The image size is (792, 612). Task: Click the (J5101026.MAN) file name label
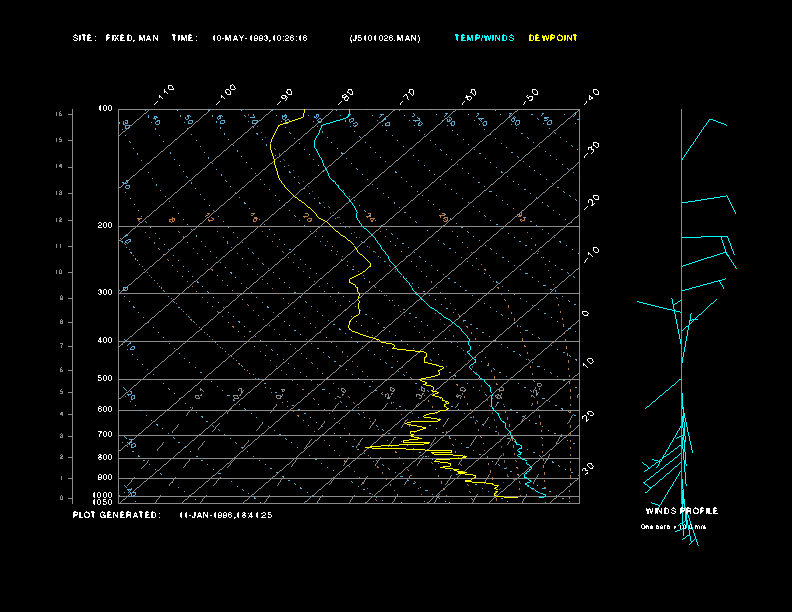click(385, 38)
